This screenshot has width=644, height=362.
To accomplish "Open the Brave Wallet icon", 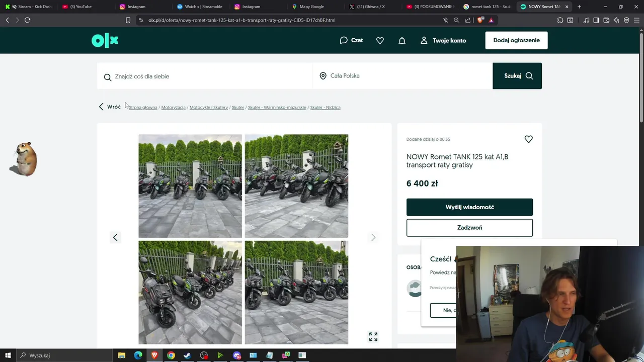I will point(606,20).
